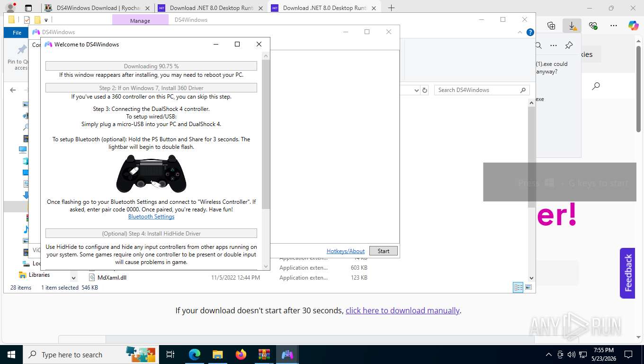
Task: Click the Windows Start button
Action: click(x=11, y=355)
